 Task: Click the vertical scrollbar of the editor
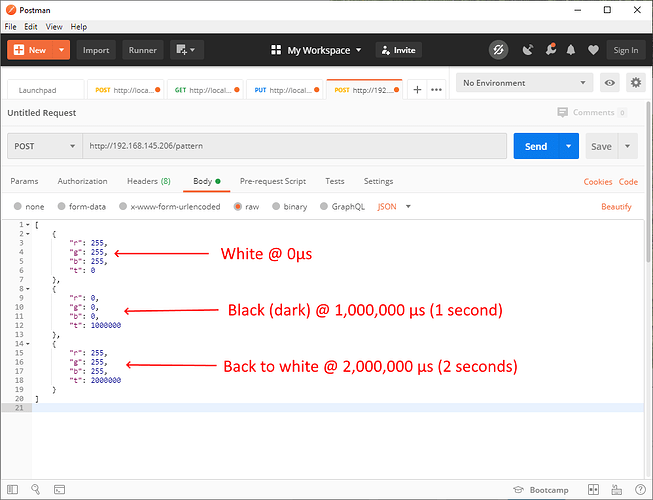click(648, 182)
